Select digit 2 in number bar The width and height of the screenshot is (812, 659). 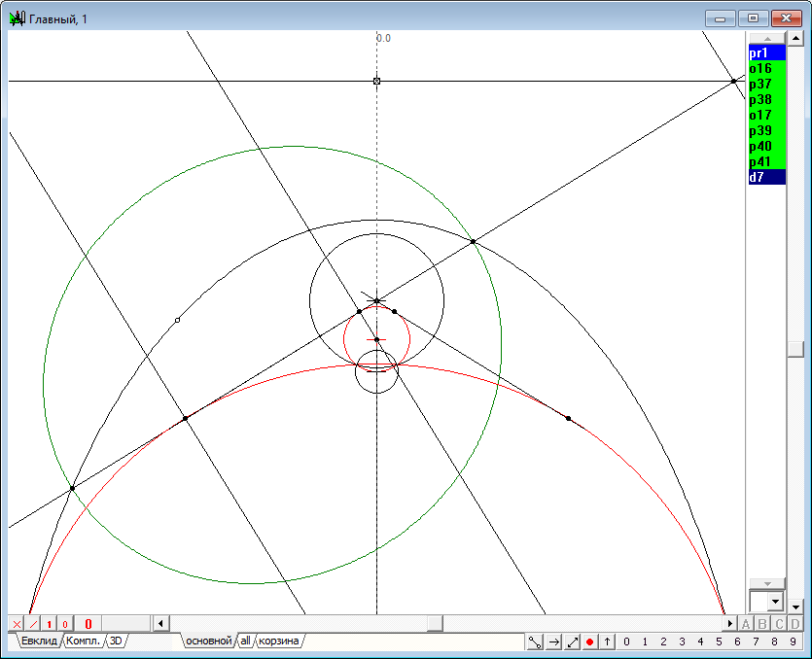coord(663,642)
